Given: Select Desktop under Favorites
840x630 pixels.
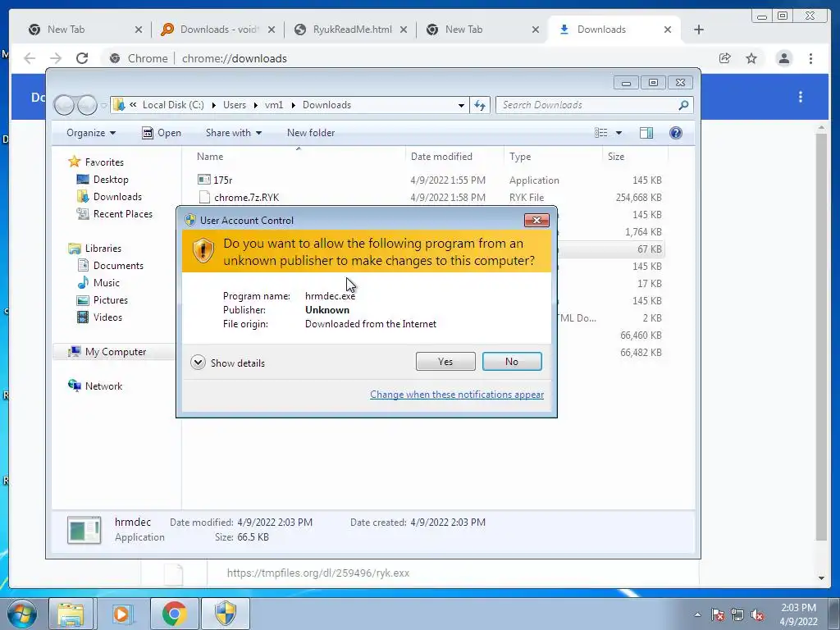Looking at the screenshot, I should [x=103, y=180].
